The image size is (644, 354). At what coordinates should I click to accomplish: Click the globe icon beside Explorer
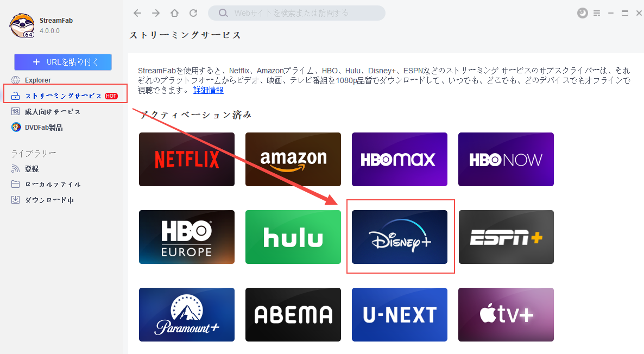click(16, 80)
